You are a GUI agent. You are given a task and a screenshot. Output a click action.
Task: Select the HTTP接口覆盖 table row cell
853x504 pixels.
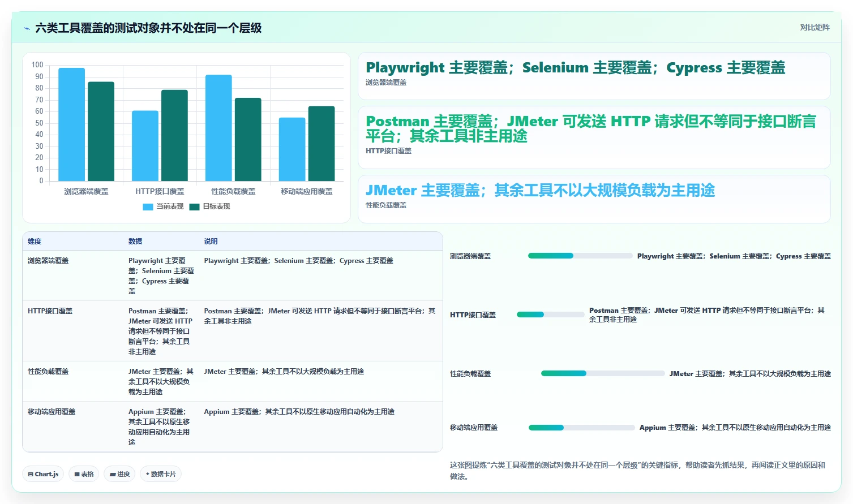pos(50,311)
